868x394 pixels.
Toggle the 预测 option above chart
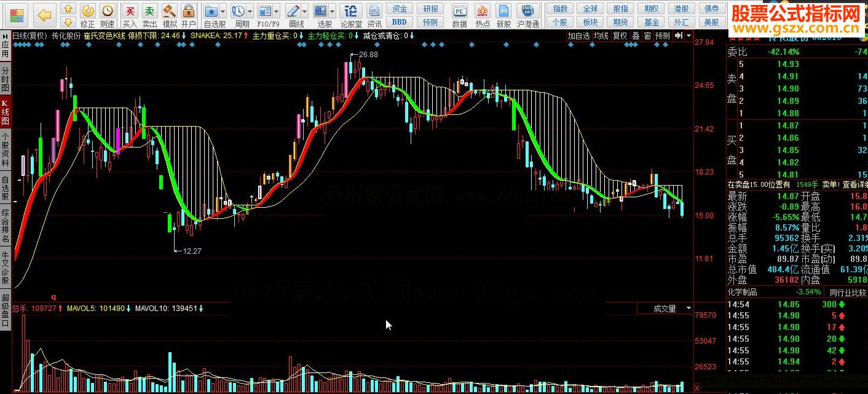click(x=662, y=36)
